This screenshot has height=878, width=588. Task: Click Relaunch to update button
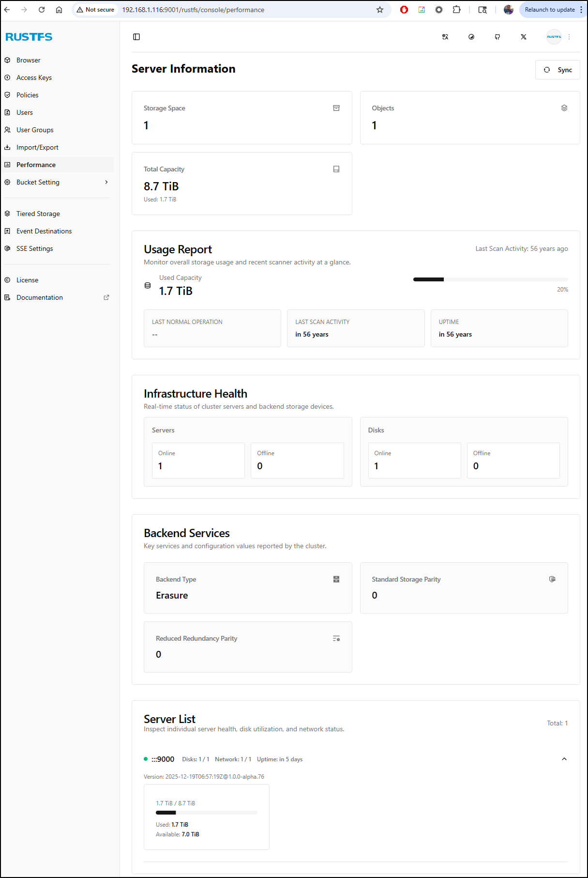click(x=549, y=10)
